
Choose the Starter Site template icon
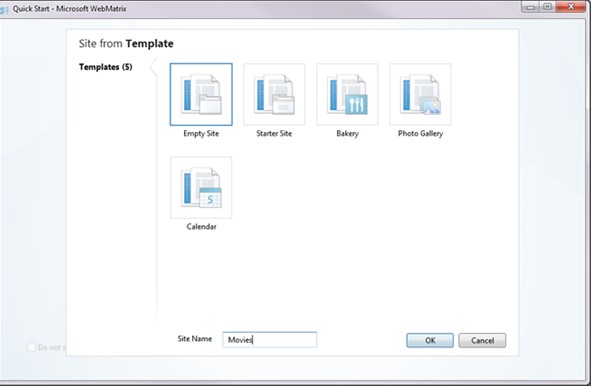coord(274,94)
